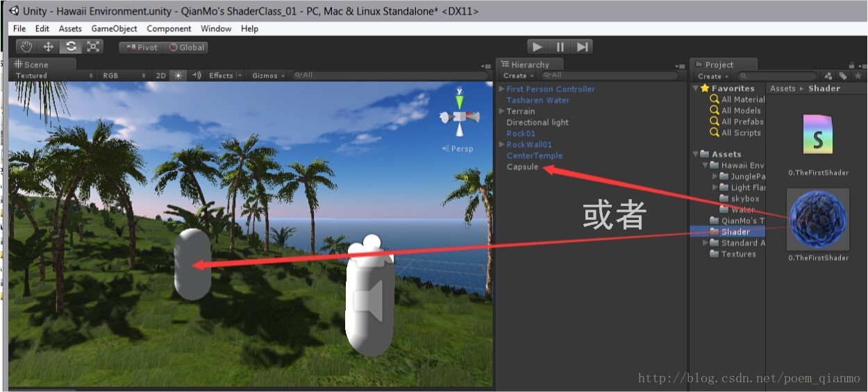The height and width of the screenshot is (392, 868).
Task: Click the Persp projection label
Action: click(x=458, y=148)
